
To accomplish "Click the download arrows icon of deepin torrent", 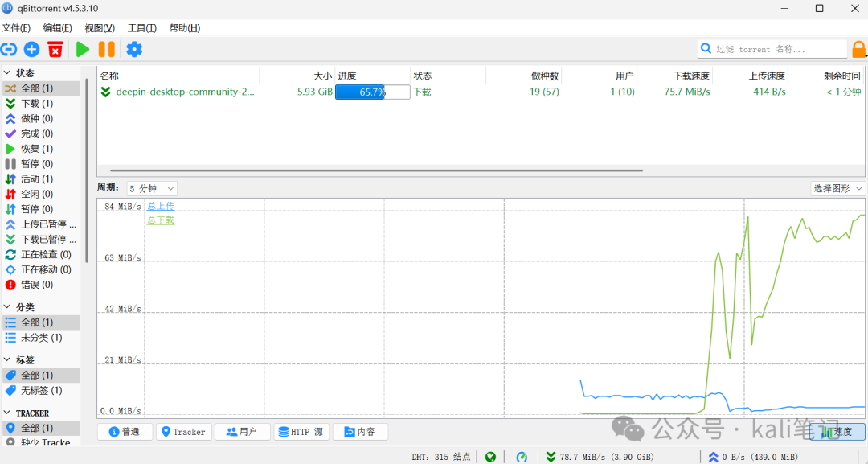I will (106, 92).
